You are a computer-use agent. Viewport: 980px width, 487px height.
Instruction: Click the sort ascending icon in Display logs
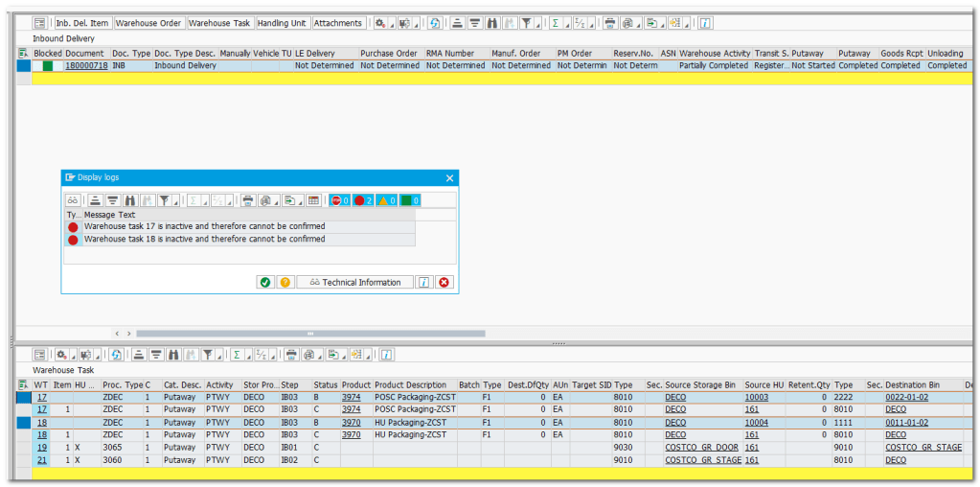point(95,200)
